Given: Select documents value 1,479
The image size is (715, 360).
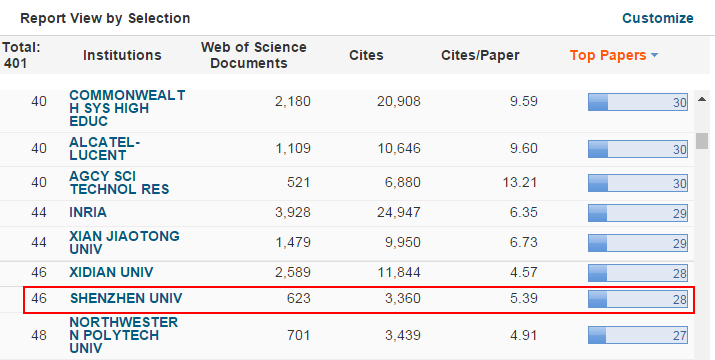Looking at the screenshot, I should pyautogui.click(x=293, y=242).
